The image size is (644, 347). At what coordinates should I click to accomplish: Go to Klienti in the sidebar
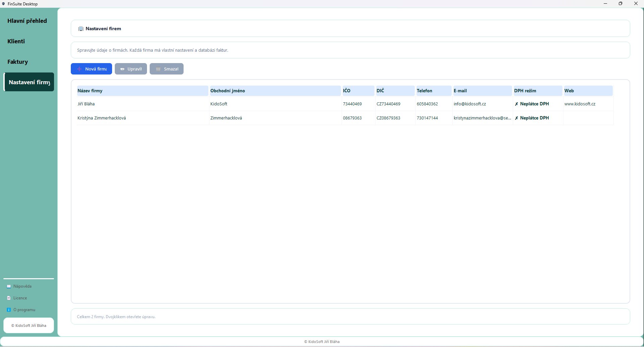click(x=16, y=41)
